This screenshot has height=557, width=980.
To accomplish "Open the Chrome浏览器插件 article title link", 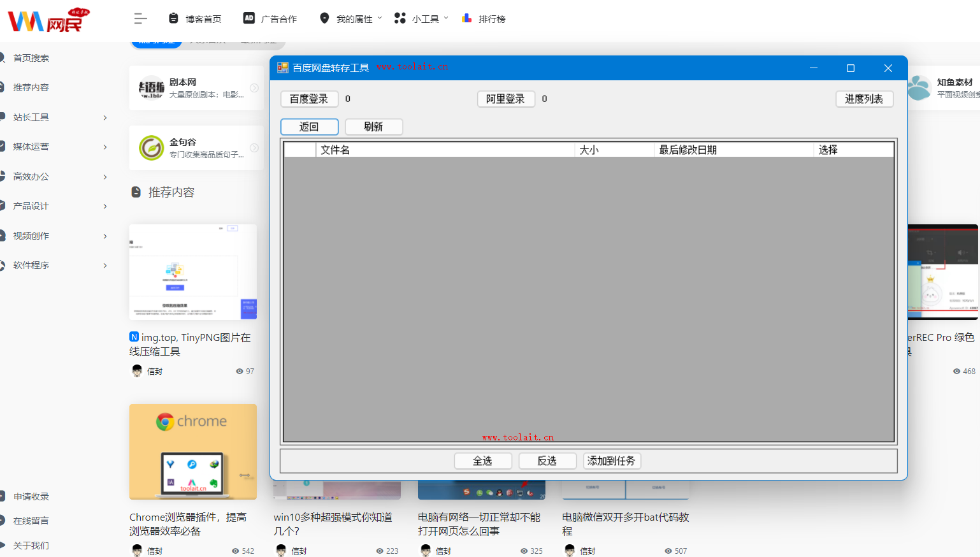I will [x=188, y=524].
